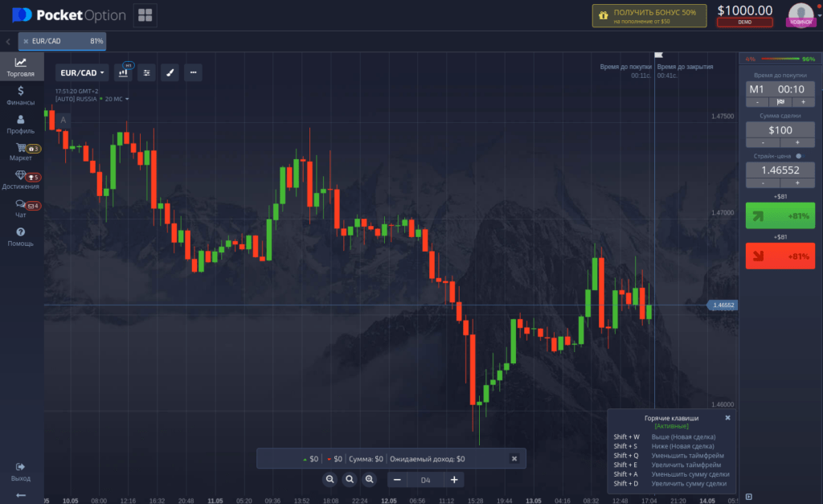
Task: Select the drawing brush tool
Action: pos(170,72)
